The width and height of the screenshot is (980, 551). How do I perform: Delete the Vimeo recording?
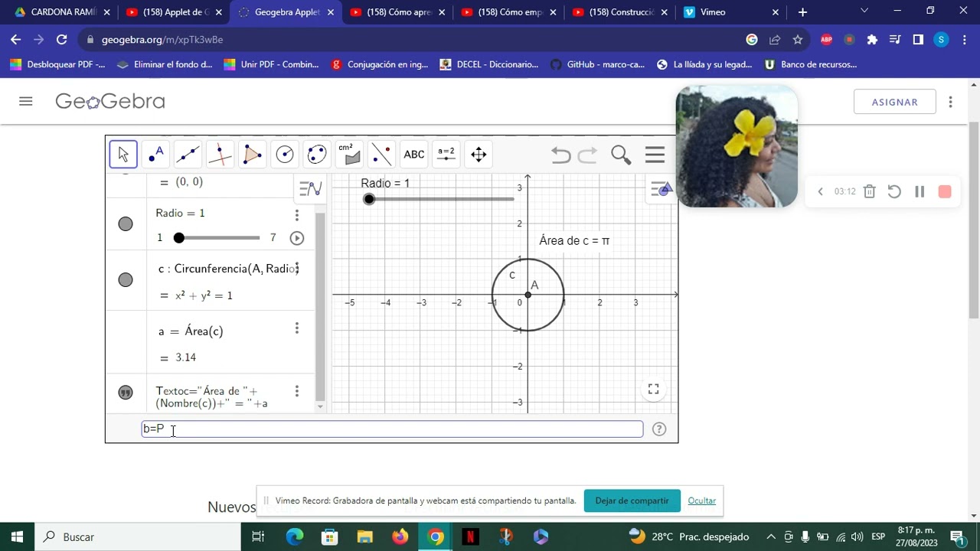tap(869, 191)
